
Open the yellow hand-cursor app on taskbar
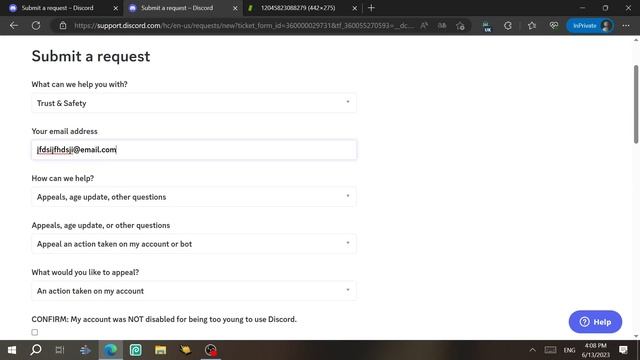coord(185,350)
